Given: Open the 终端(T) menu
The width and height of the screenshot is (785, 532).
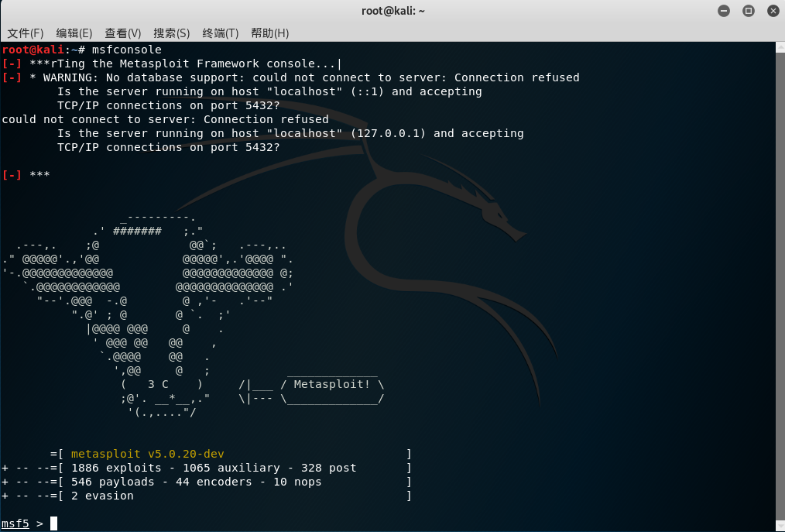Looking at the screenshot, I should point(221,33).
